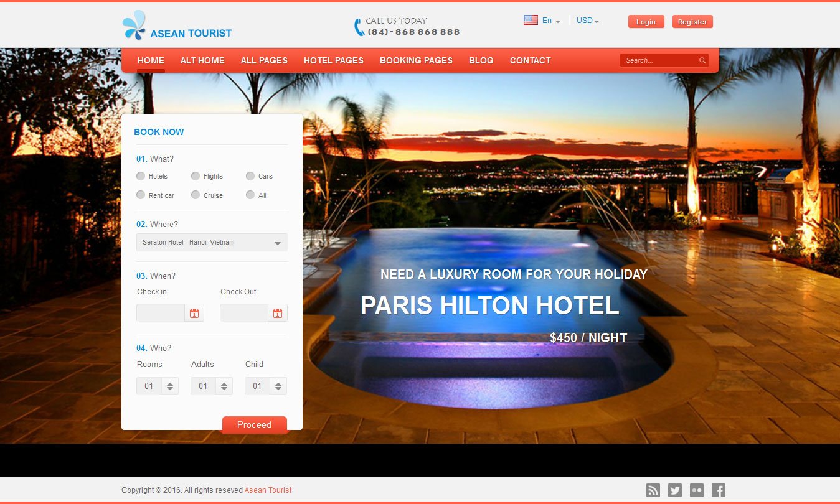Click the Asean Tourist logo

(x=177, y=26)
